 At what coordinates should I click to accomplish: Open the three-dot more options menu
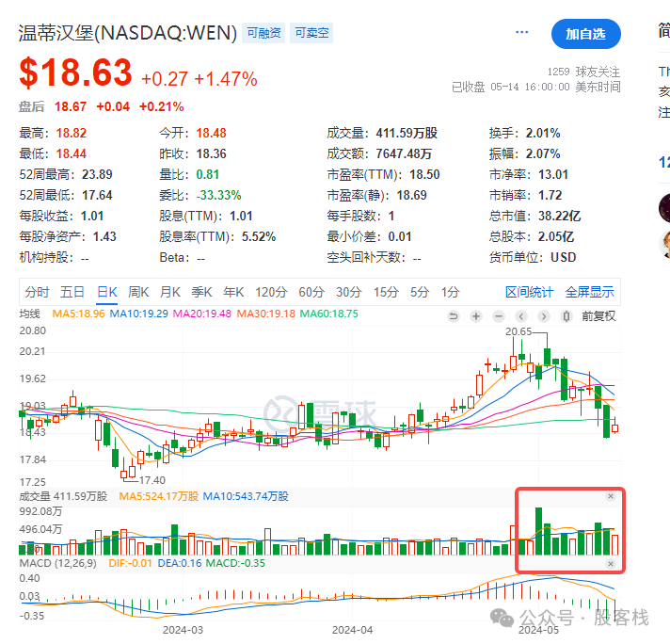pyautogui.click(x=521, y=33)
